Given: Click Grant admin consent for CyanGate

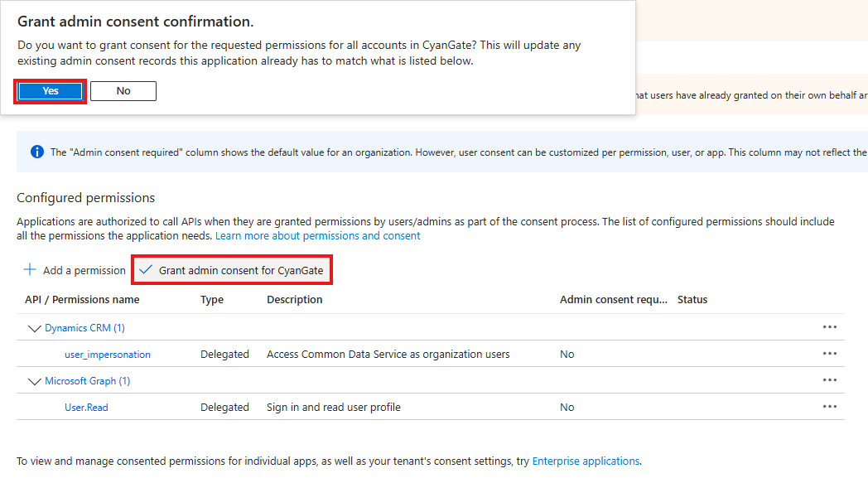Looking at the screenshot, I should pyautogui.click(x=232, y=270).
